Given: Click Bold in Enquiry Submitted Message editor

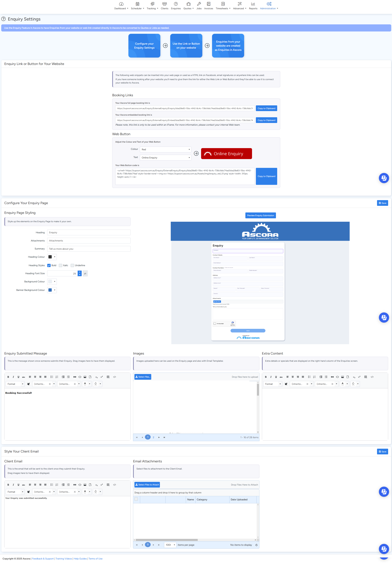Looking at the screenshot, I should click(x=8, y=377).
